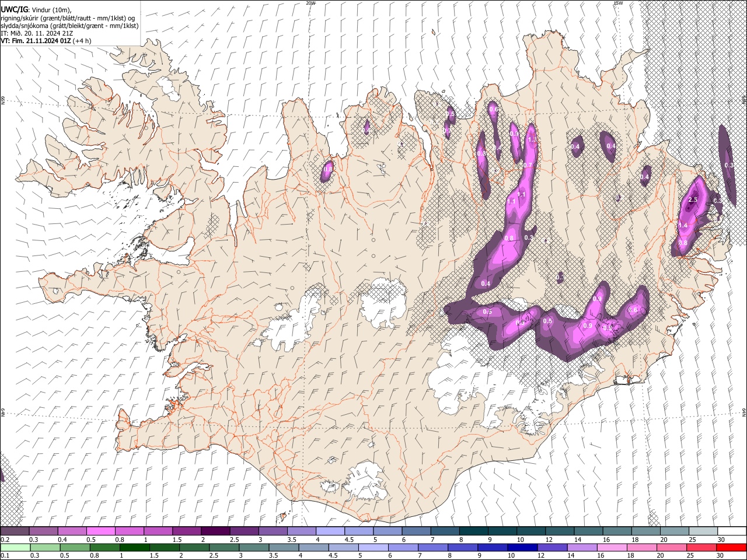Screen dimensions: 747x560
Task: Select the dark plum 0.2–0.3 snow legend swatch
Action: click(14, 531)
